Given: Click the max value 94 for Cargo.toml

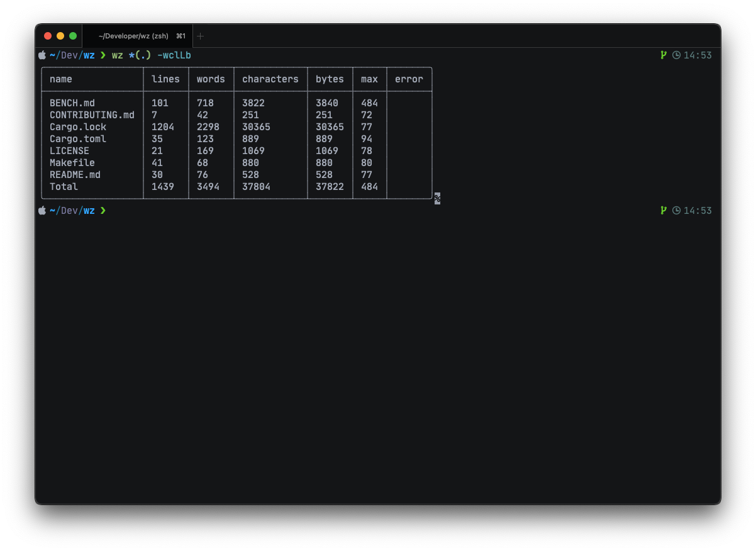Looking at the screenshot, I should coord(367,139).
